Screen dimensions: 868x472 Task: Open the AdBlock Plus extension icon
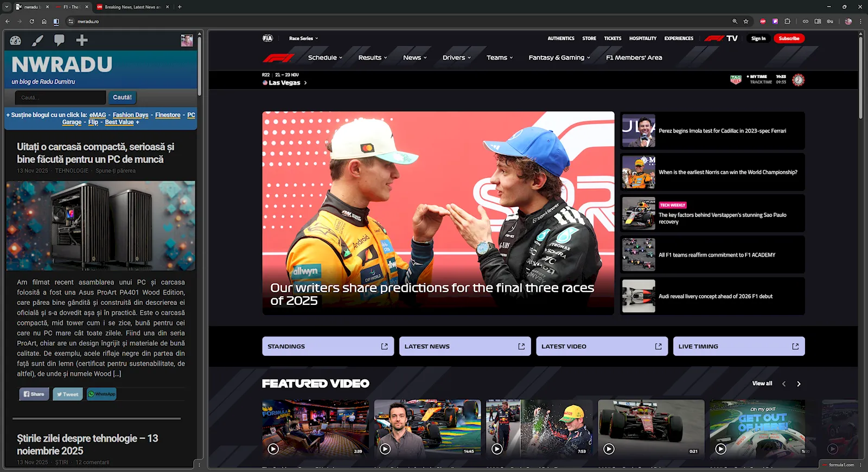pos(763,22)
